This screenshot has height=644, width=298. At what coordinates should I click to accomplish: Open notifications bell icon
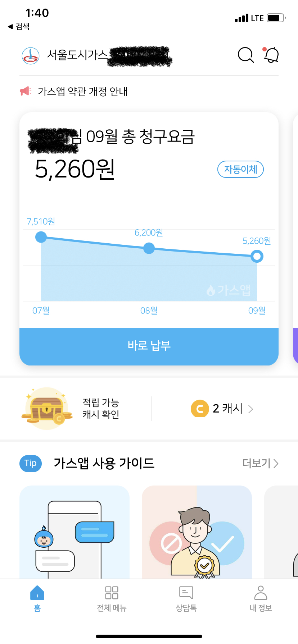[x=272, y=55]
